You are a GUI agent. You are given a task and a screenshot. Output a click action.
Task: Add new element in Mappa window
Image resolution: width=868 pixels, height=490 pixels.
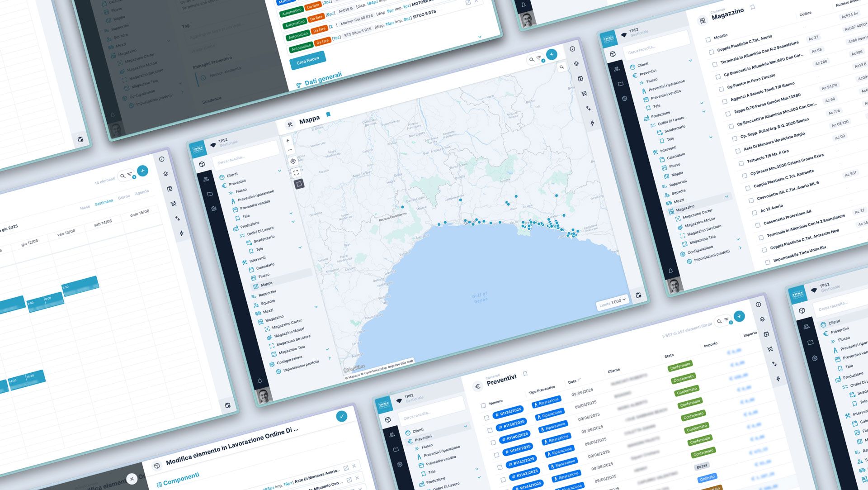552,54
